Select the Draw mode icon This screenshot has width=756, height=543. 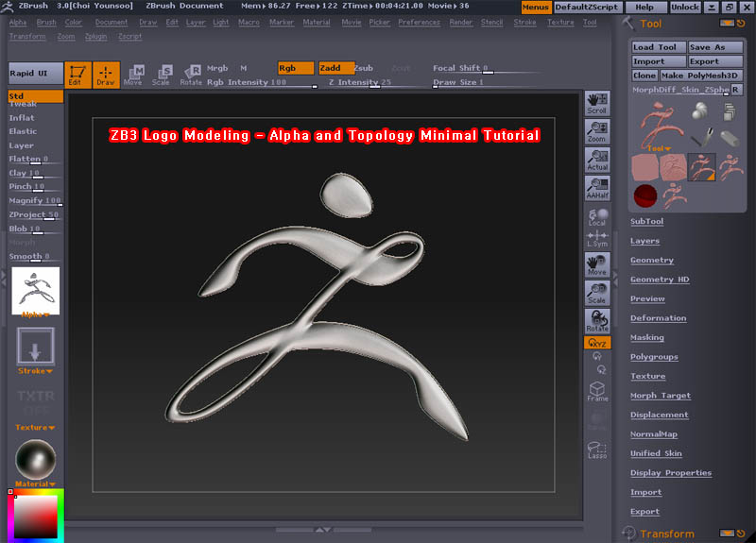point(106,76)
